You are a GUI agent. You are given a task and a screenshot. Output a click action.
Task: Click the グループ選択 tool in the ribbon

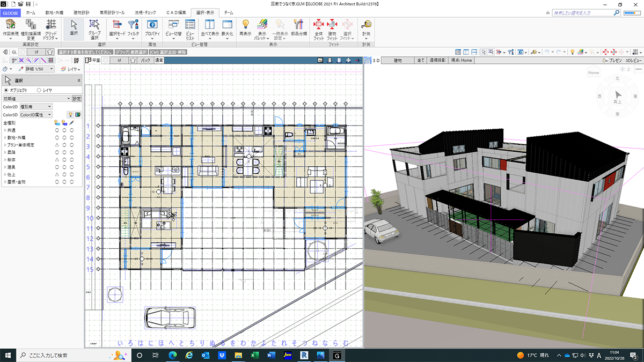point(94,28)
